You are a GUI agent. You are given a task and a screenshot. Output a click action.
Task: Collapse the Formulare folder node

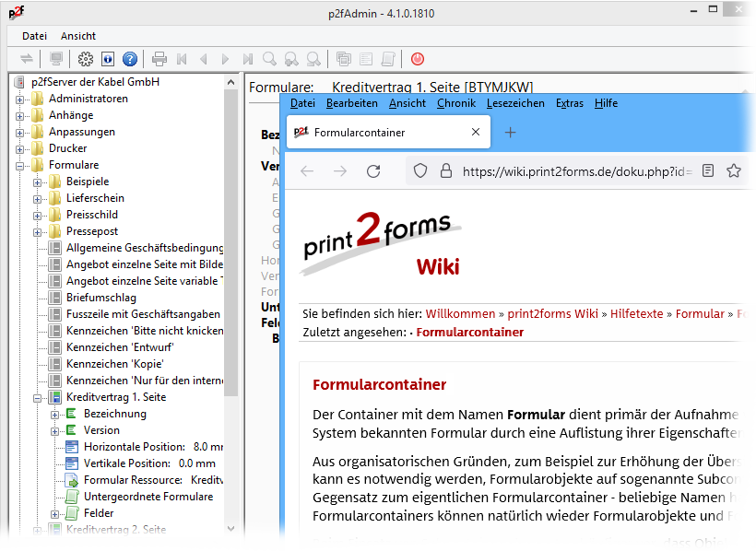pos(20,165)
